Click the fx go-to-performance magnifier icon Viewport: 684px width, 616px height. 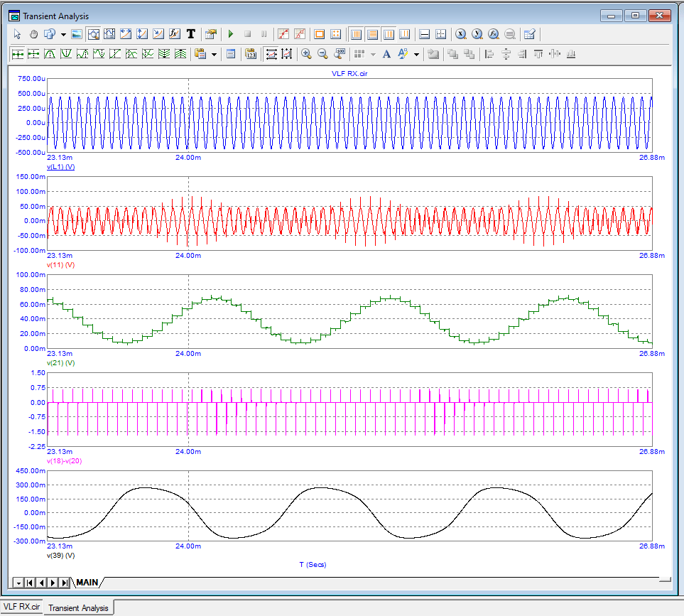coord(494,34)
